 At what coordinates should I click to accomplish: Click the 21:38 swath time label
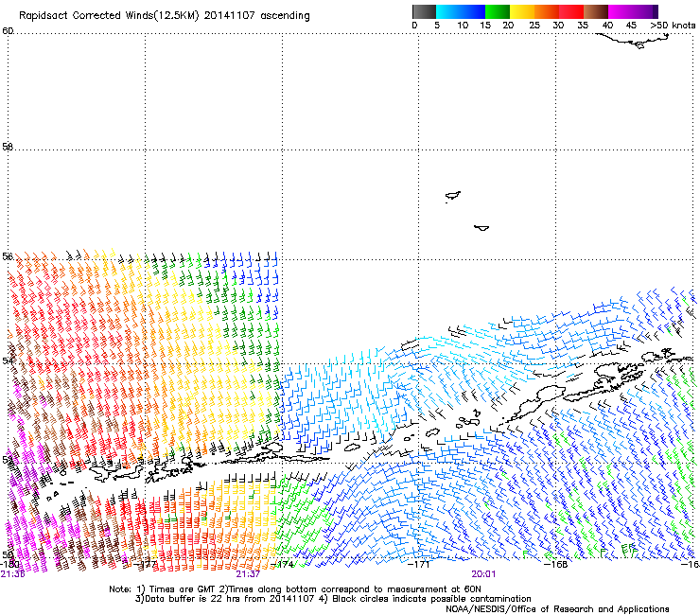pos(12,574)
